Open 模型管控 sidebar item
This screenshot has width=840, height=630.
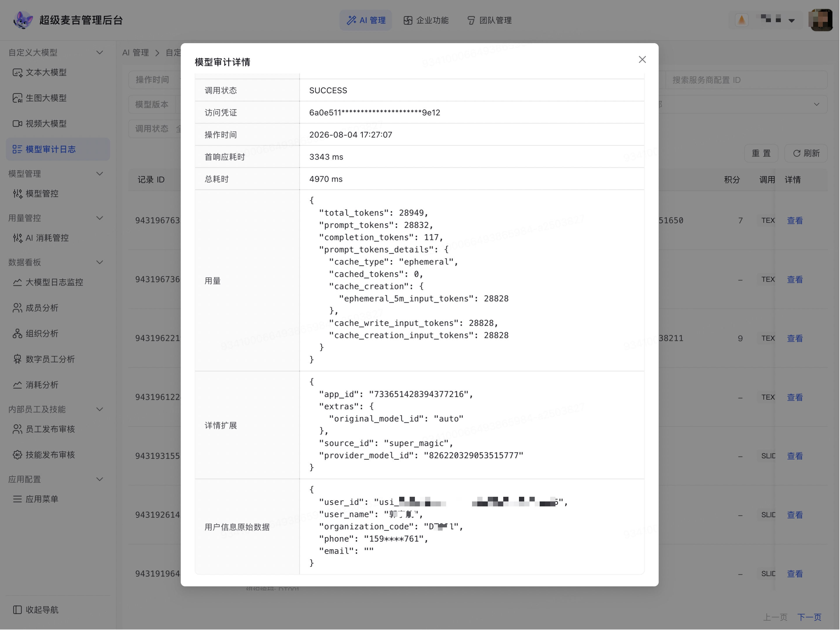[x=58, y=194]
